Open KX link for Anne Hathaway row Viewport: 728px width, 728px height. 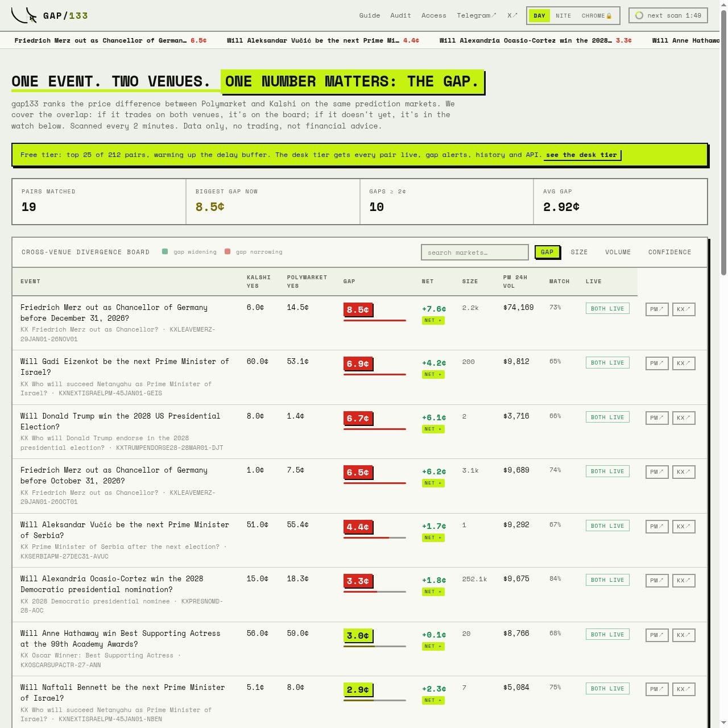(684, 635)
